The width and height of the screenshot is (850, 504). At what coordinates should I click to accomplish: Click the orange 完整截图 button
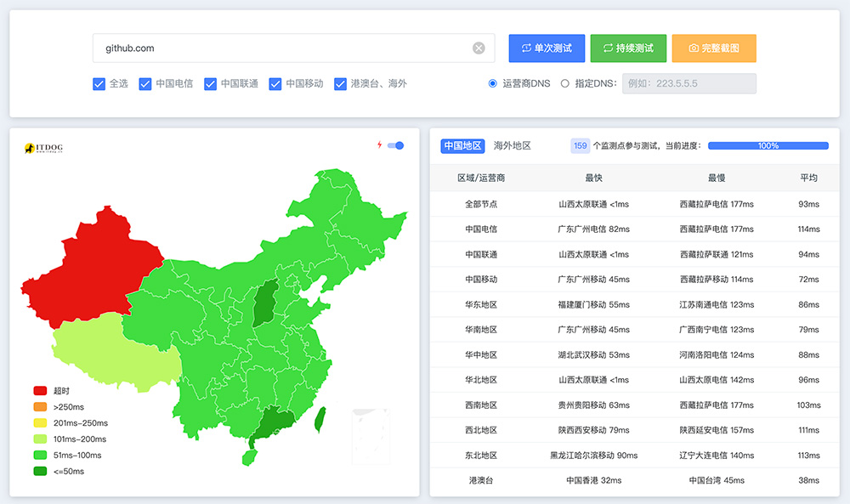(713, 48)
